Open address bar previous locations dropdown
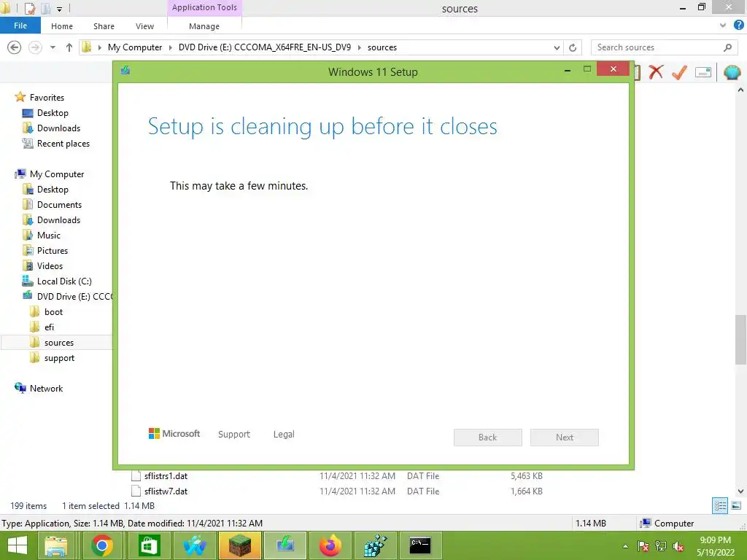The height and width of the screenshot is (560, 747). 557,47
